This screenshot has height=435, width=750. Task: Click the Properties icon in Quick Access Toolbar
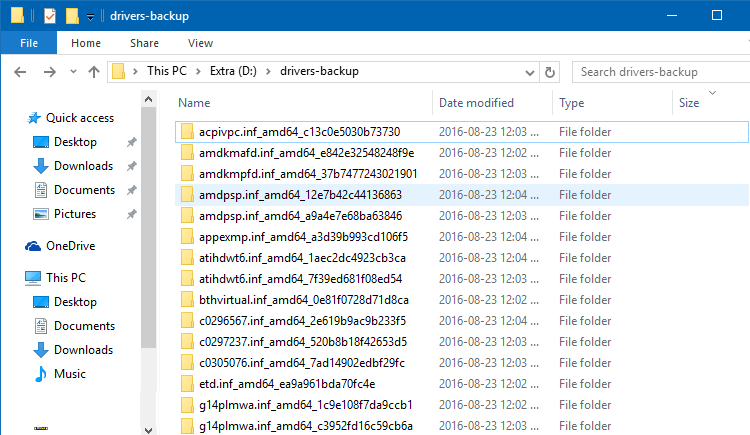(x=50, y=16)
